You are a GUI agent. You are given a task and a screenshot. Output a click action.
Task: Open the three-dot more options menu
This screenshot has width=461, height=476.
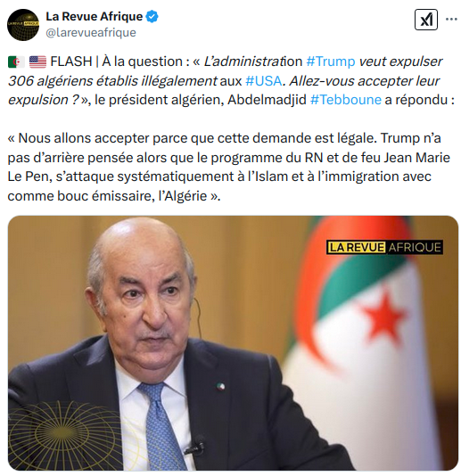451,19
